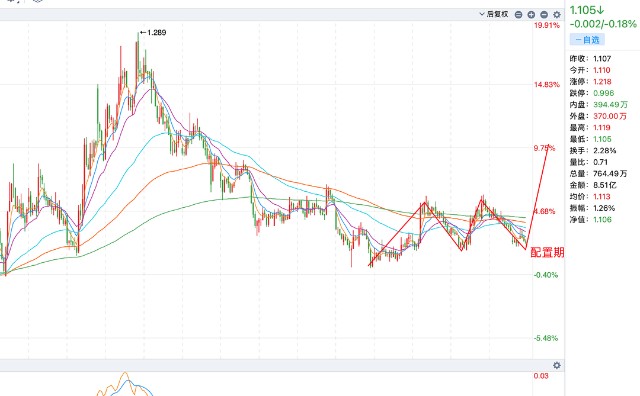Remove stock from watchlist via 自选 button
The image size is (640, 396).
point(587,40)
